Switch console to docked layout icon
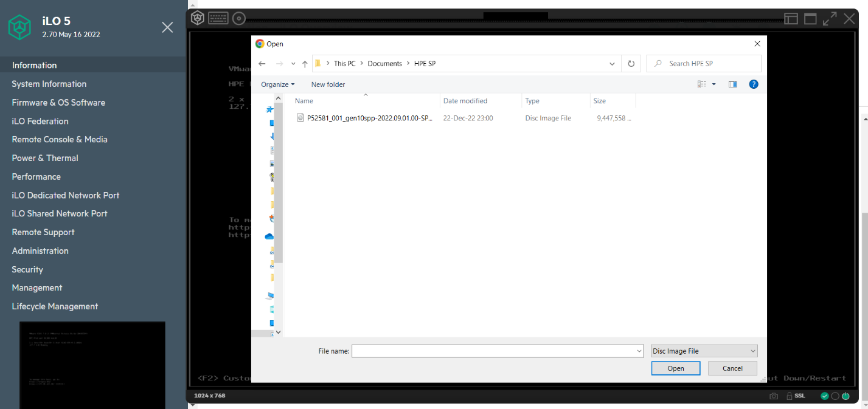The width and height of the screenshot is (868, 409). pyautogui.click(x=791, y=19)
